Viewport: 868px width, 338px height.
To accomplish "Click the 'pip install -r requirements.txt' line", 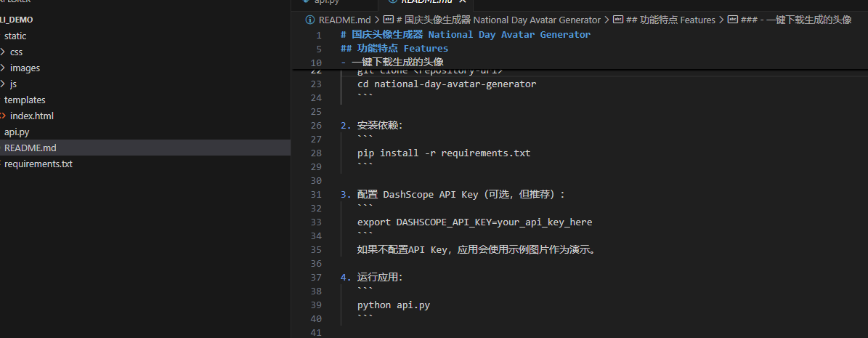I will (x=444, y=153).
